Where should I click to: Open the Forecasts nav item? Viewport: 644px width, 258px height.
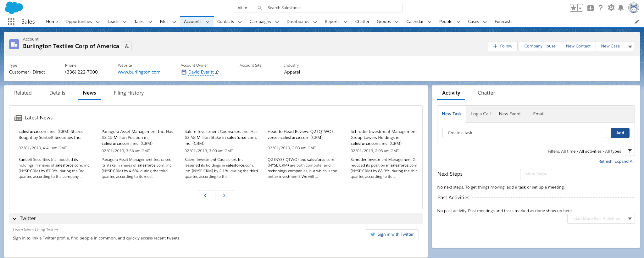[503, 22]
